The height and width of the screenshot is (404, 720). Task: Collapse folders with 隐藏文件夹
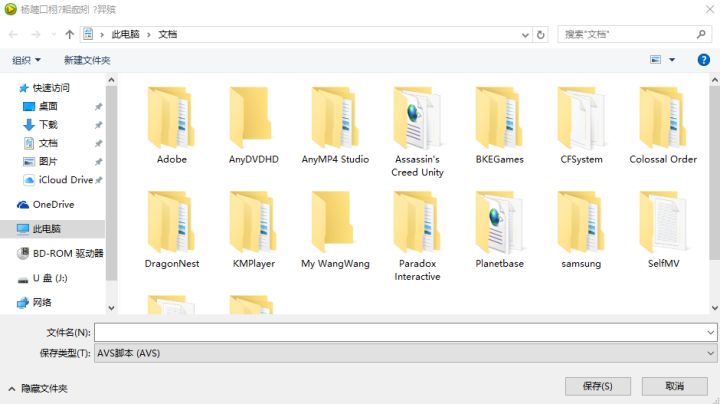coord(38,388)
